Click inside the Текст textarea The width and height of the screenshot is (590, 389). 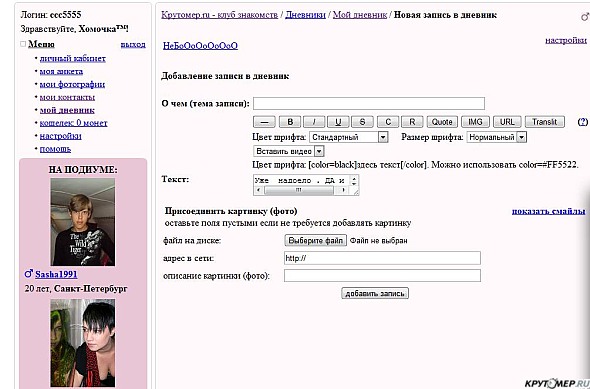tap(302, 180)
